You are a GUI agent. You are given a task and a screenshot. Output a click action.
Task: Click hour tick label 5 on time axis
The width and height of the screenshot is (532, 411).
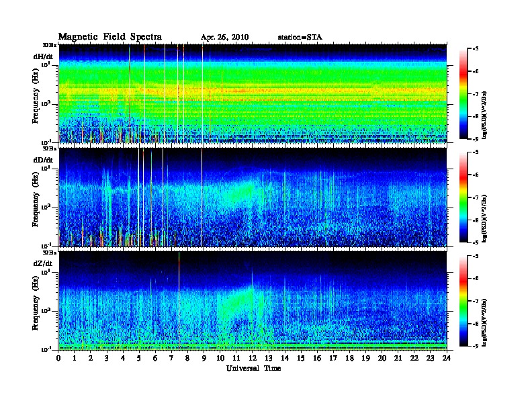[139, 359]
